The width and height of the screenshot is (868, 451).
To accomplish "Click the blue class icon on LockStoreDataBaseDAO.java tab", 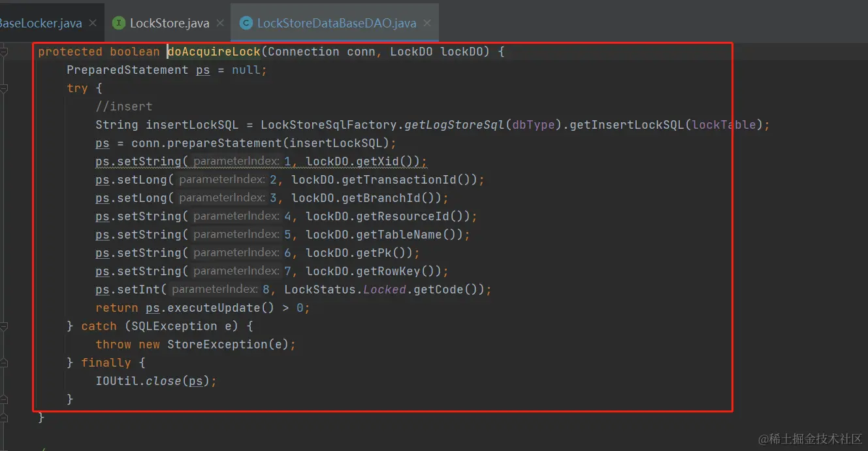I will point(246,23).
